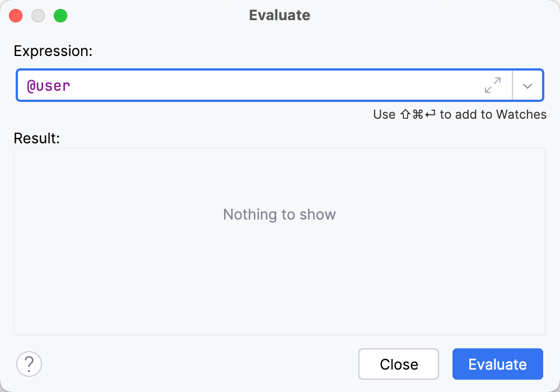This screenshot has height=392, width=560.
Task: Select the Expression: label
Action: 53,51
